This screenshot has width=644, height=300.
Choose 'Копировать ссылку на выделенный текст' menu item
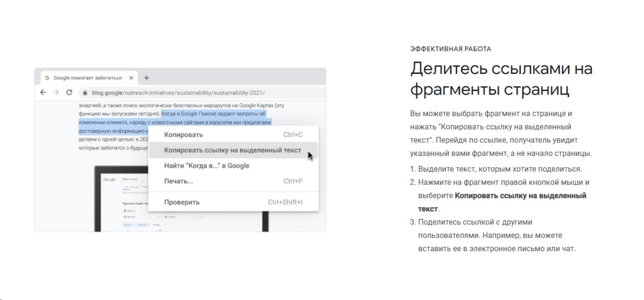(x=233, y=150)
